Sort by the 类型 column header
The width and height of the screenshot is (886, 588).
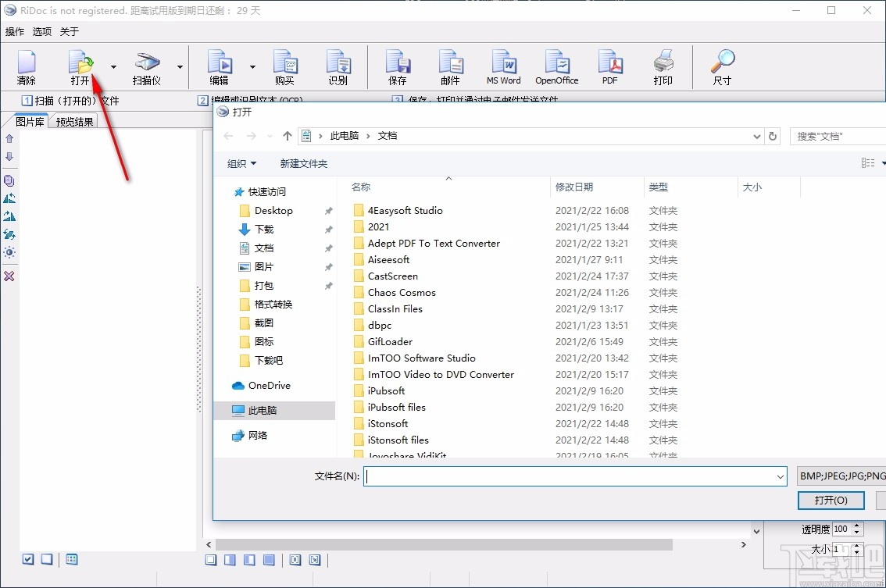(659, 187)
